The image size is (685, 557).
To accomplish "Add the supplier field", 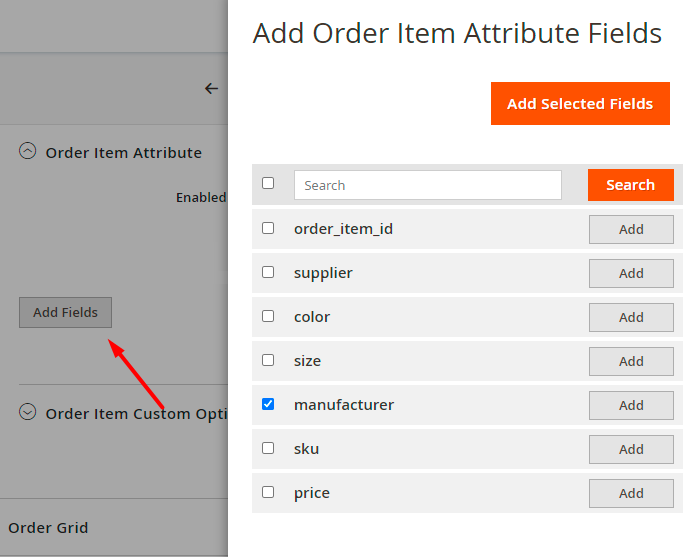I will 631,273.
